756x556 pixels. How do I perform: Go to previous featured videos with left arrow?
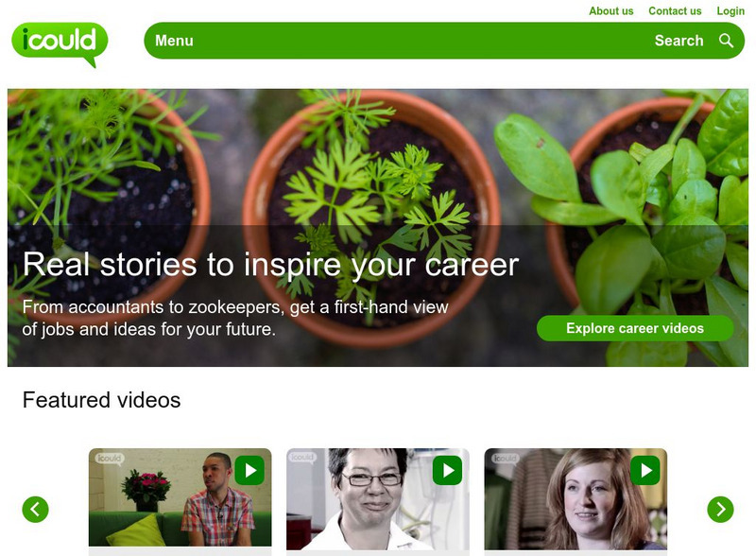(36, 509)
